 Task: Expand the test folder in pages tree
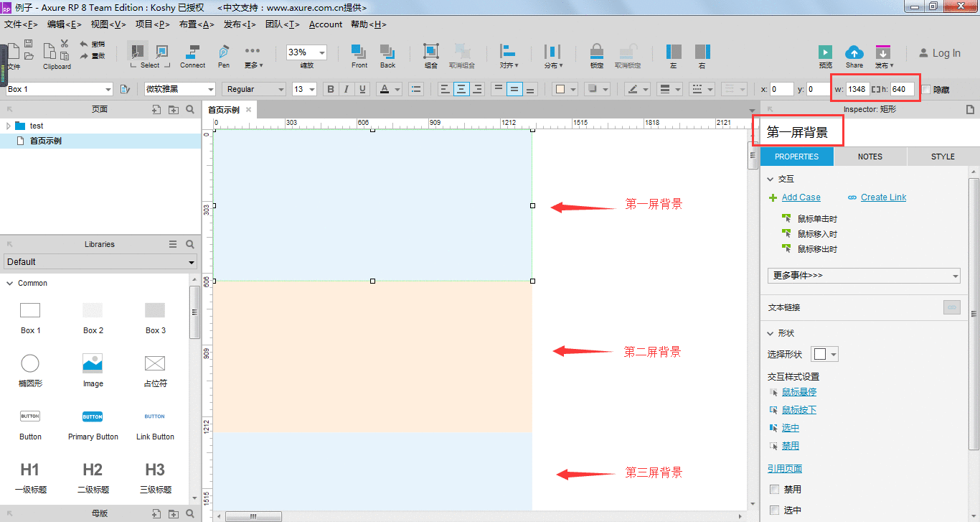[9, 126]
